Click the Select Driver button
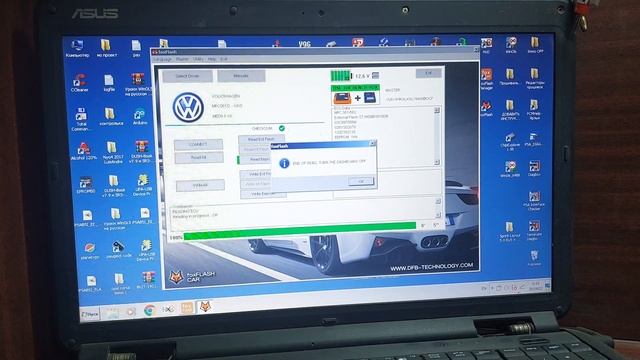640x360 pixels. pos(187,76)
